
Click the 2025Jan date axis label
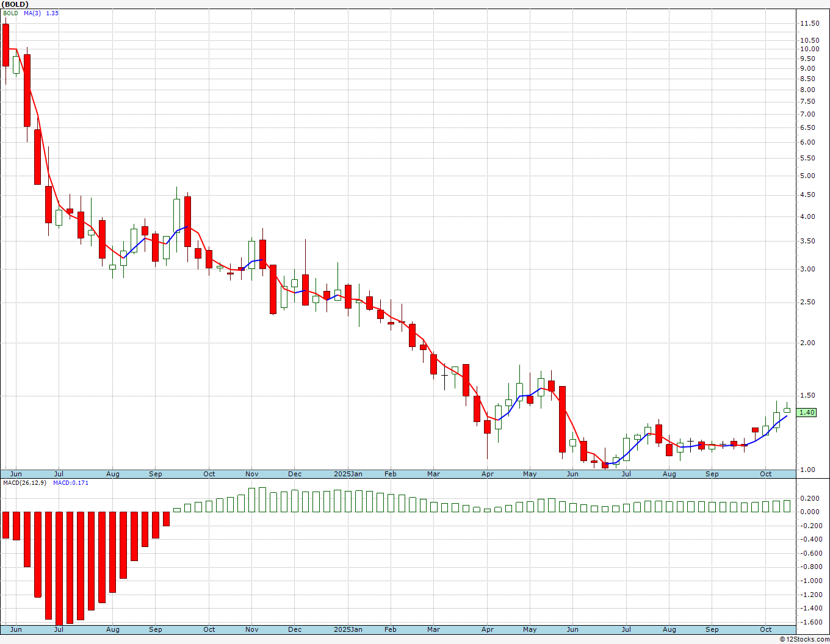coord(348,474)
